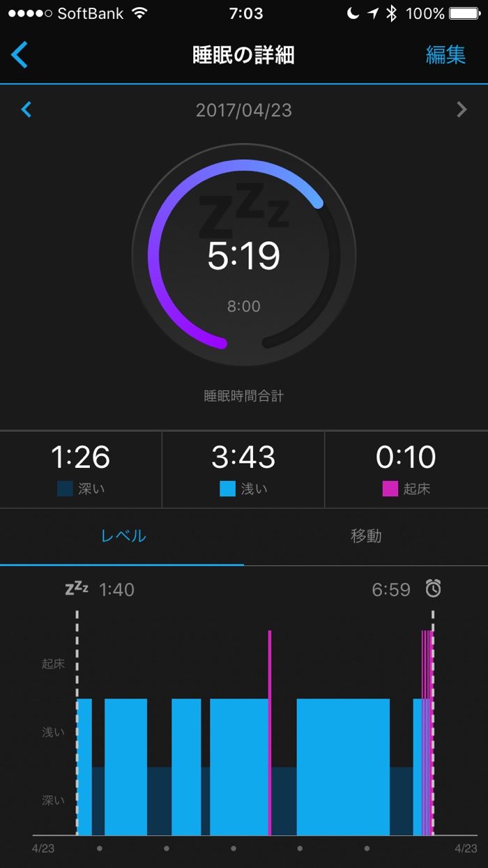This screenshot has width=488, height=868.
Task: Tap the alarm clock wake-time icon
Action: [434, 589]
